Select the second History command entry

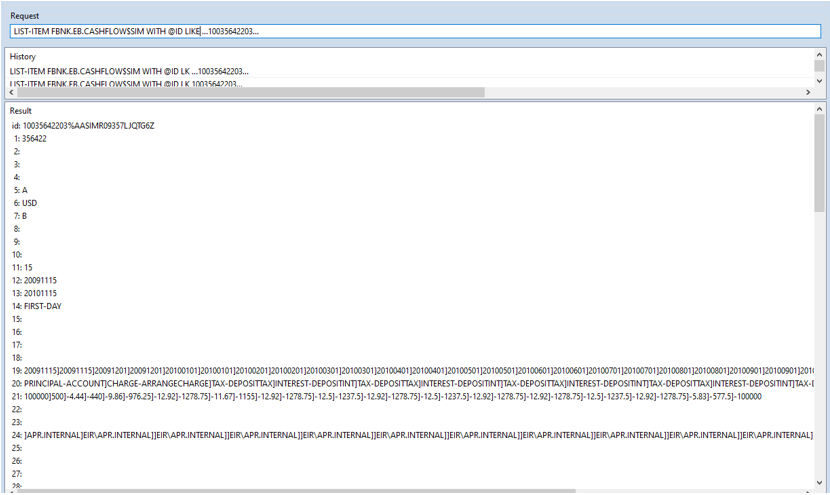tap(129, 83)
